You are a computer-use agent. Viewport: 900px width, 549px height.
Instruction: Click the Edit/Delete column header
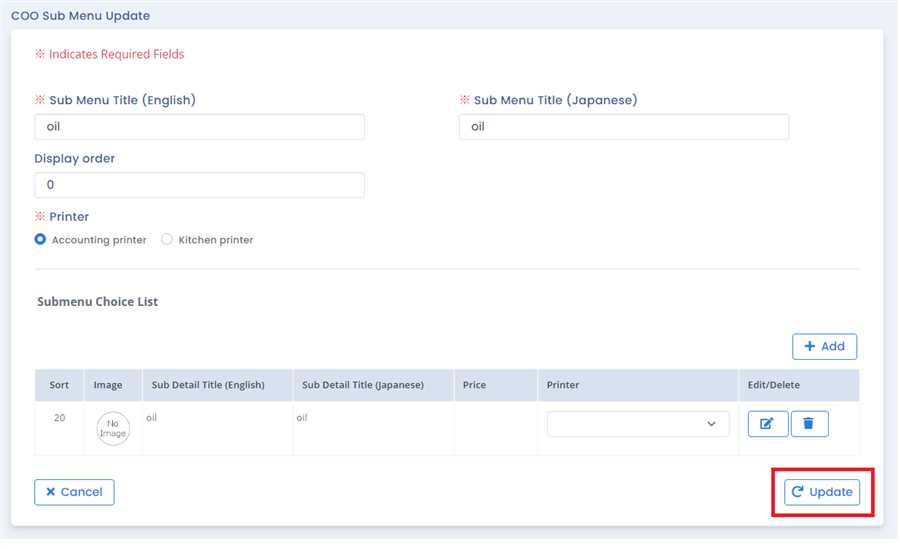tap(774, 385)
